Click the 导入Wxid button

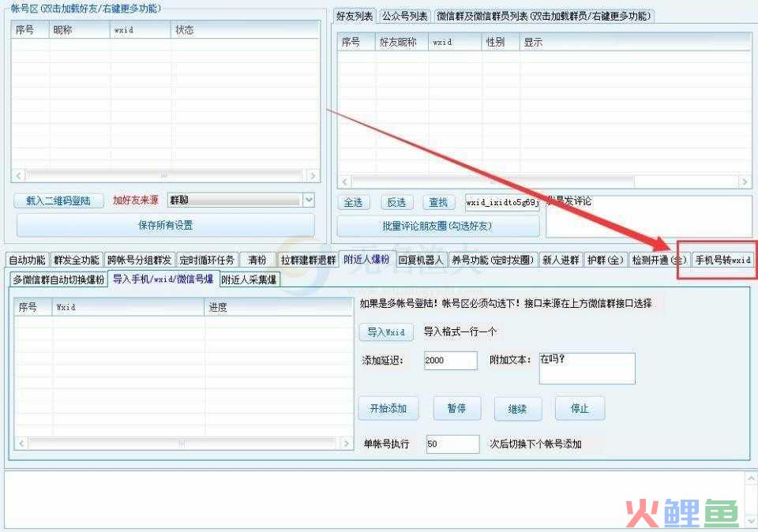386,332
